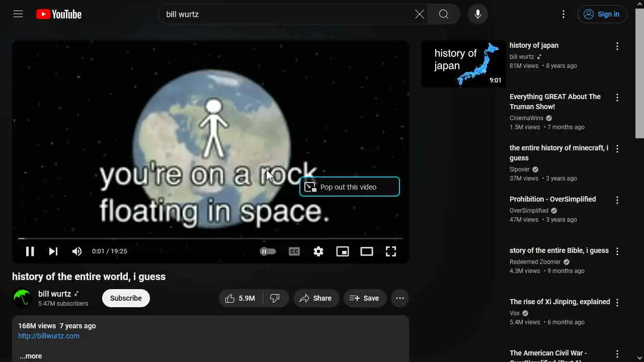
Task: Open the bill wurtz channel name under video
Action: pos(54,294)
